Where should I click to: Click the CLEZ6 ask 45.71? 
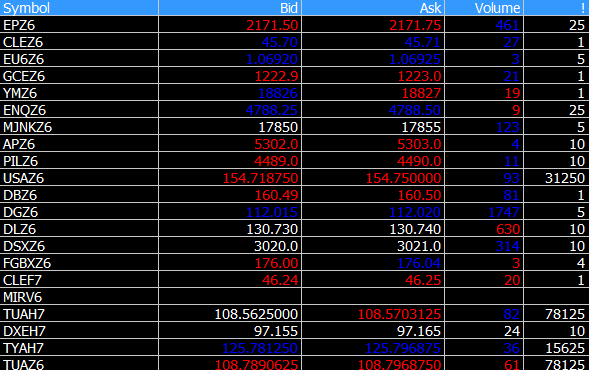pos(423,42)
